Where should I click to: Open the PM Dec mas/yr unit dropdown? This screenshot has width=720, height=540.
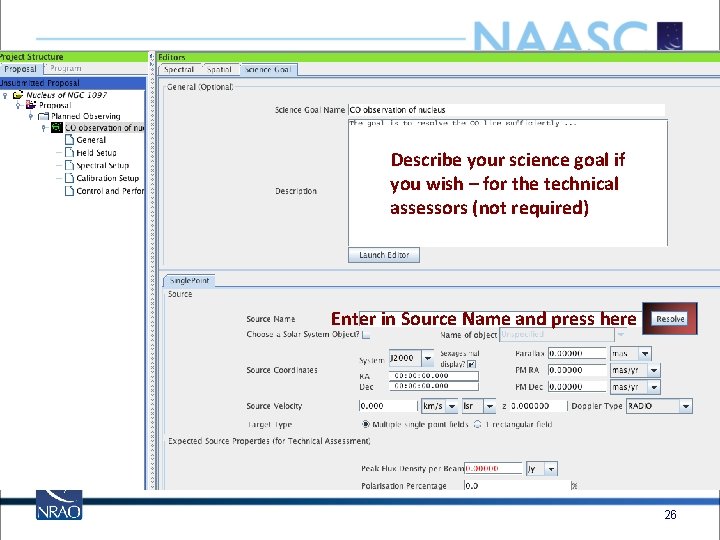654,387
